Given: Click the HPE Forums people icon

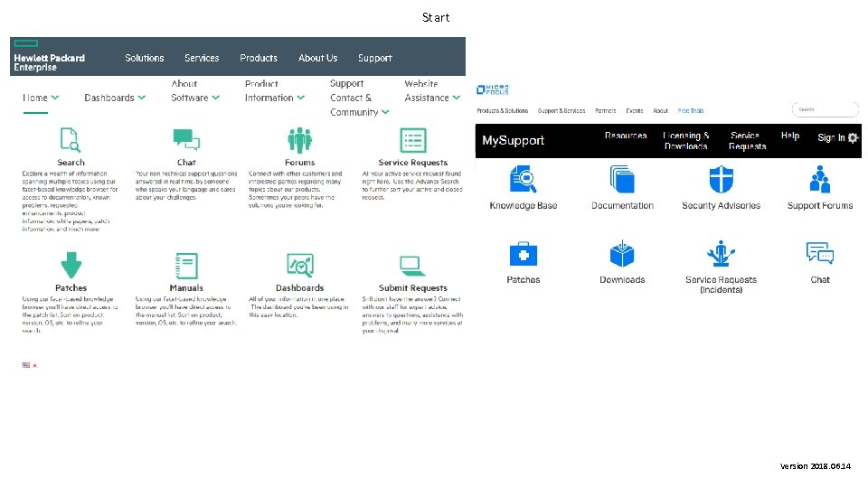Looking at the screenshot, I should click(299, 140).
